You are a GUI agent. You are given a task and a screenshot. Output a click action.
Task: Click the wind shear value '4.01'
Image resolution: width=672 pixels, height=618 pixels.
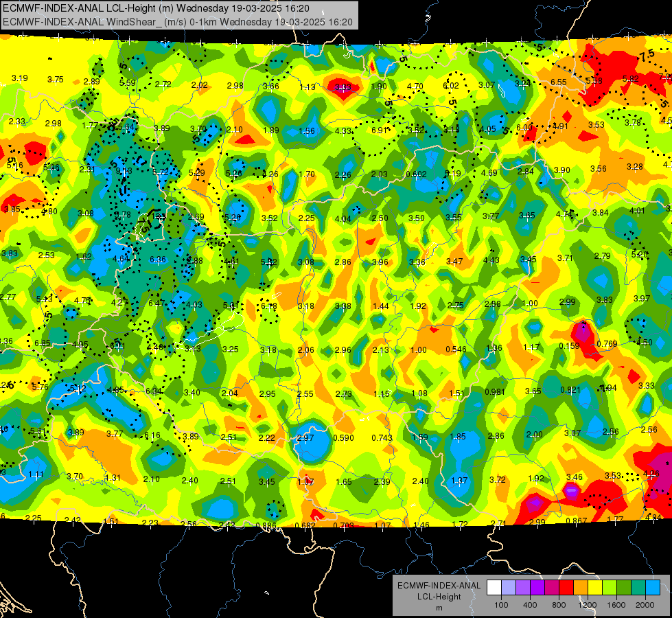637,211
